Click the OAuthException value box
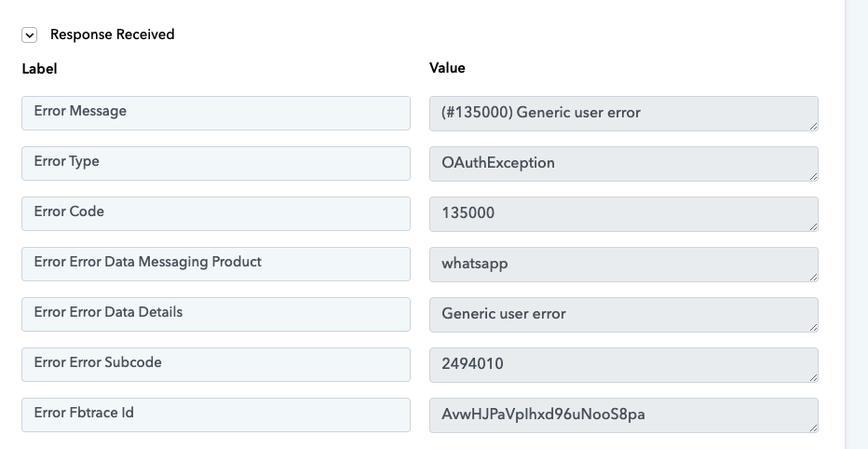The height and width of the screenshot is (449, 868). (624, 164)
